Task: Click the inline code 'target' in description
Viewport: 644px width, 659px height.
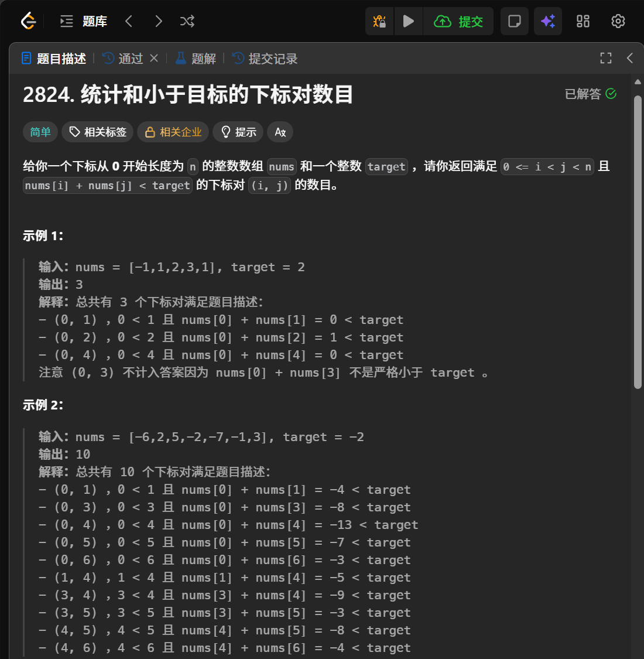Action: (386, 167)
